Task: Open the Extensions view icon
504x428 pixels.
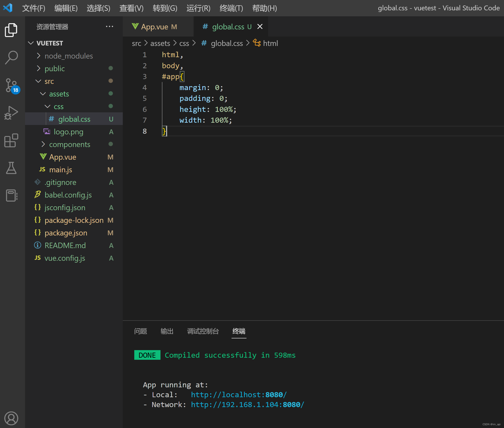Action: click(11, 140)
